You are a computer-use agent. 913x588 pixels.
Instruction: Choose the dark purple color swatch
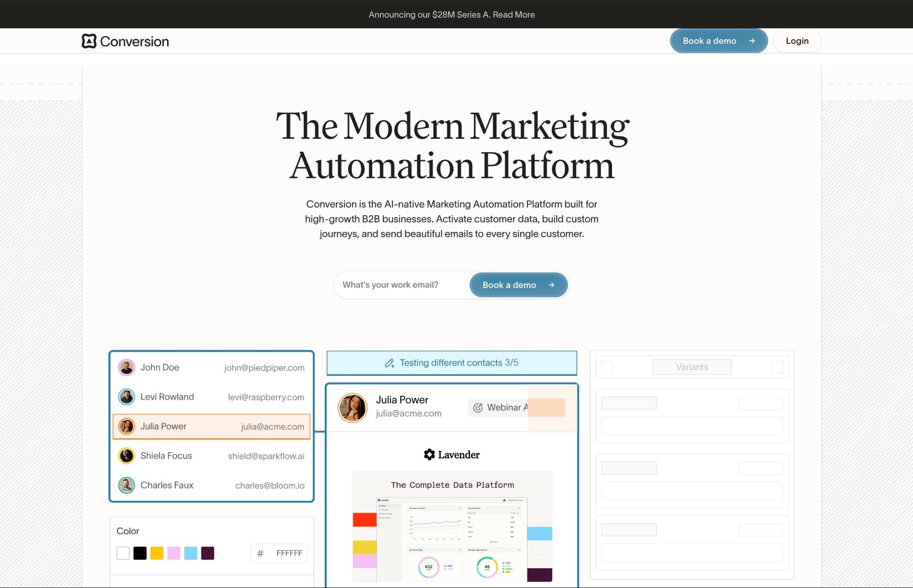tap(207, 553)
